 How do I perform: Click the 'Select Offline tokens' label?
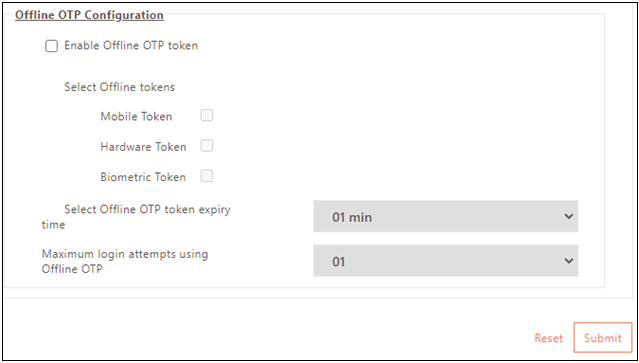[x=119, y=87]
